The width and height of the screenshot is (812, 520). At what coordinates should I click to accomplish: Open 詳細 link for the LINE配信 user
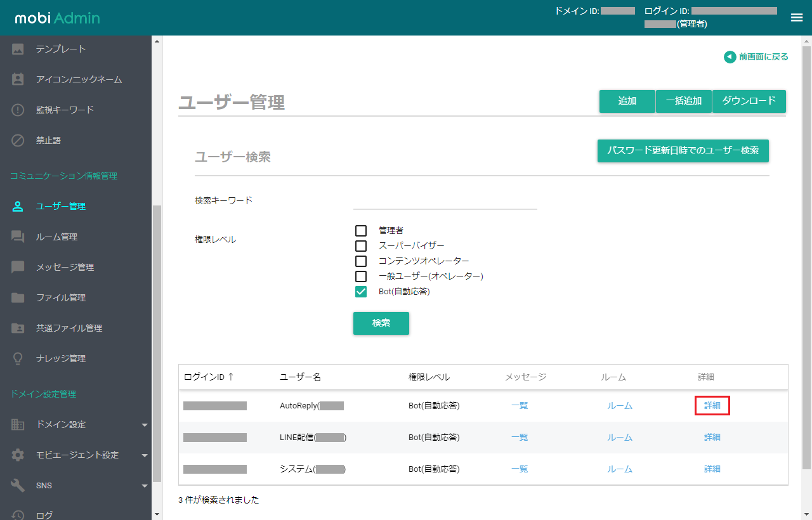coord(712,437)
